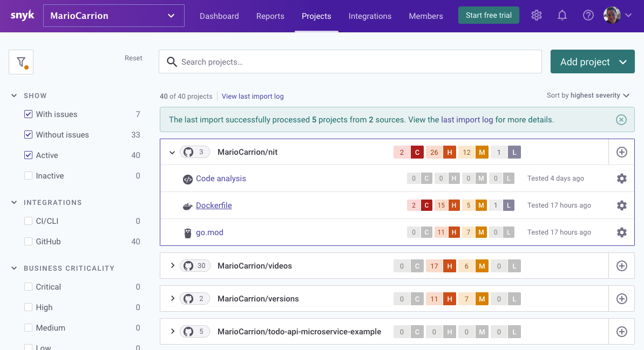Check the GitHub integration filter
The width and height of the screenshot is (644, 350).
click(28, 241)
